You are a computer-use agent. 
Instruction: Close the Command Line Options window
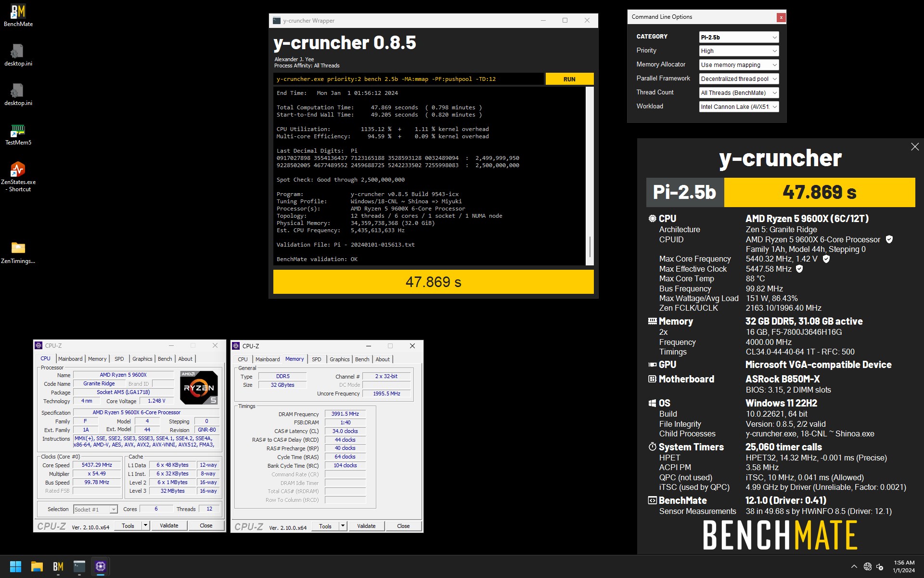pos(781,17)
